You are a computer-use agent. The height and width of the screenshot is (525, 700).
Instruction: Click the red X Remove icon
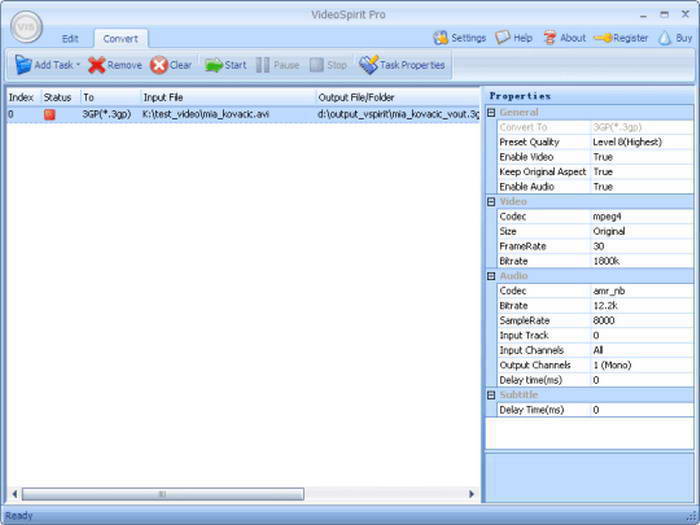[96, 65]
